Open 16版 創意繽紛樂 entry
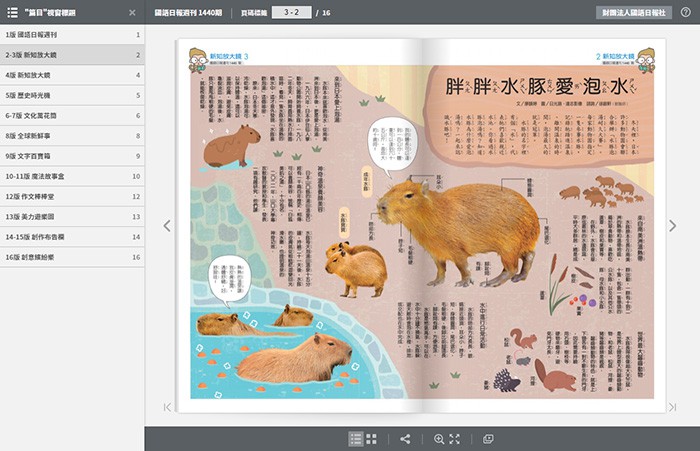The image size is (700, 451). click(72, 257)
